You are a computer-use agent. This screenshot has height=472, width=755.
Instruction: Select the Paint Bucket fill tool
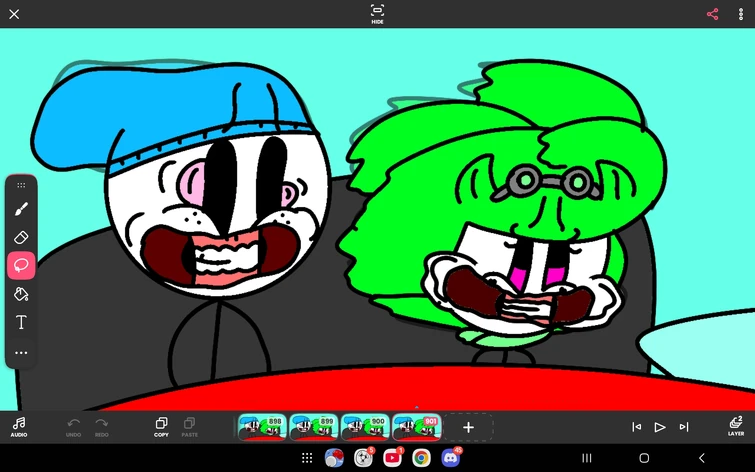pos(21,294)
